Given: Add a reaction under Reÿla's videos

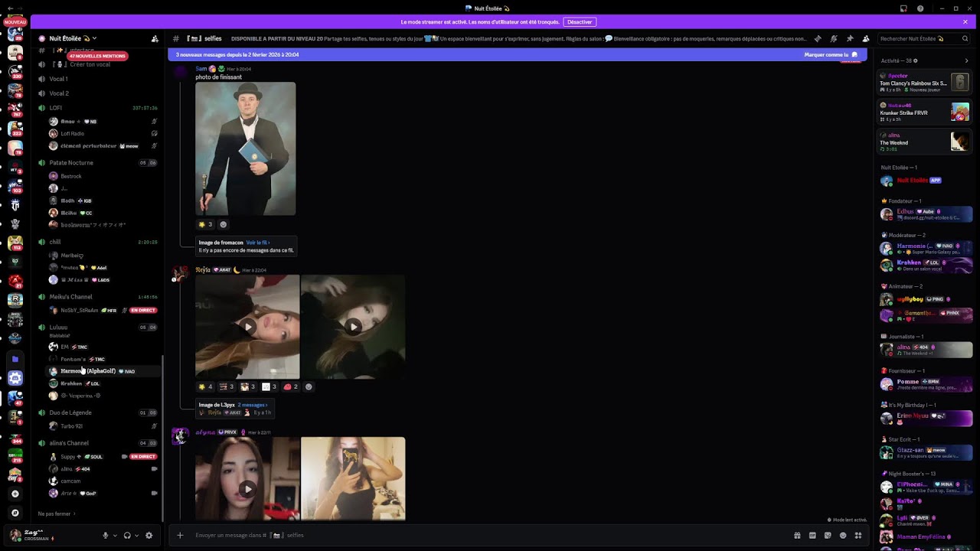Looking at the screenshot, I should tap(309, 386).
